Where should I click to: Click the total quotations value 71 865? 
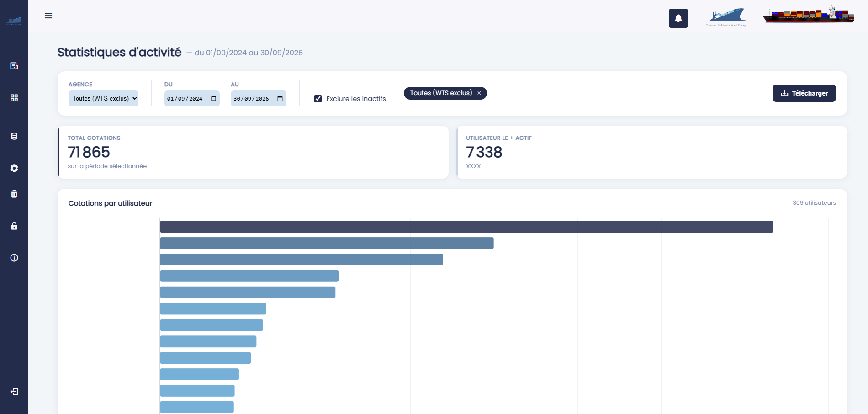pyautogui.click(x=89, y=152)
